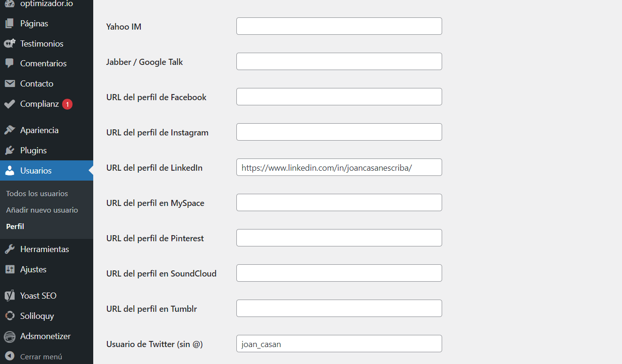Click into the LinkedIn profile URL field
This screenshot has width=622, height=364.
[x=339, y=167]
